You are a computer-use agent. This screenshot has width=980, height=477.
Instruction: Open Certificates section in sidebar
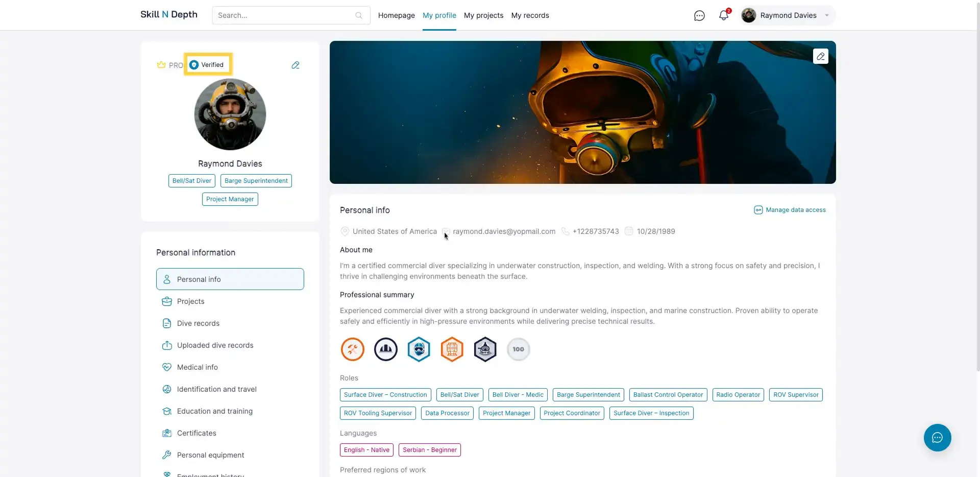click(197, 433)
